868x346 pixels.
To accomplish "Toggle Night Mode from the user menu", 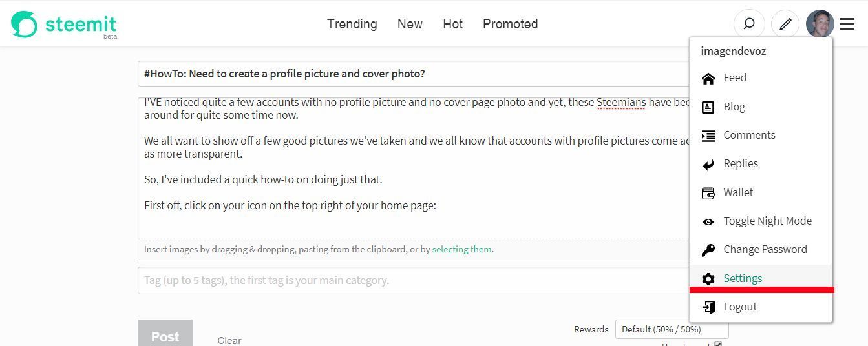I will [x=767, y=221].
